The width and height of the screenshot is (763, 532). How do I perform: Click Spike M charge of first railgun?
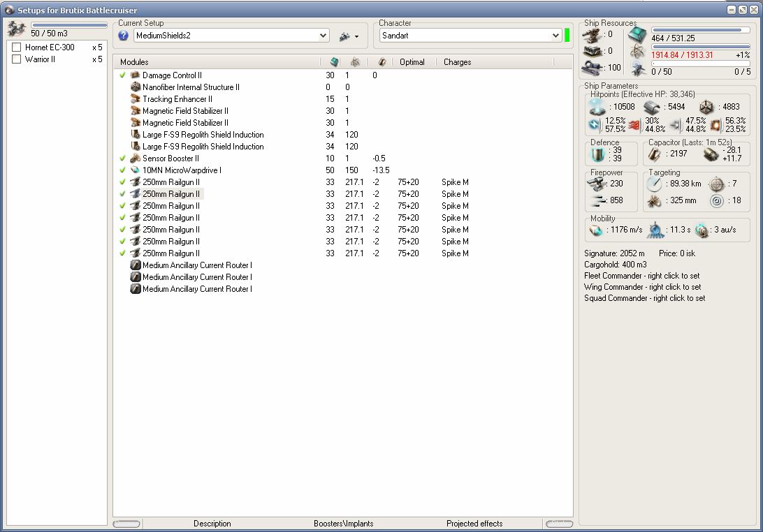click(455, 182)
